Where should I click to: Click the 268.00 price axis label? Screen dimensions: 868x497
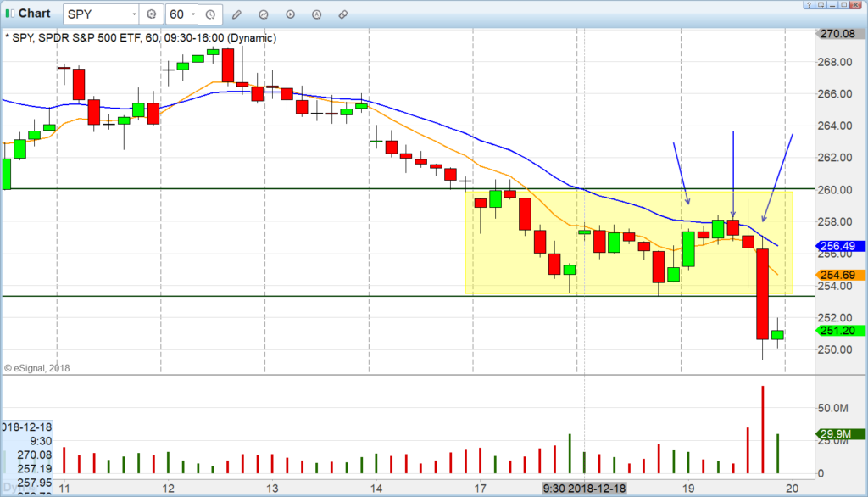point(835,62)
